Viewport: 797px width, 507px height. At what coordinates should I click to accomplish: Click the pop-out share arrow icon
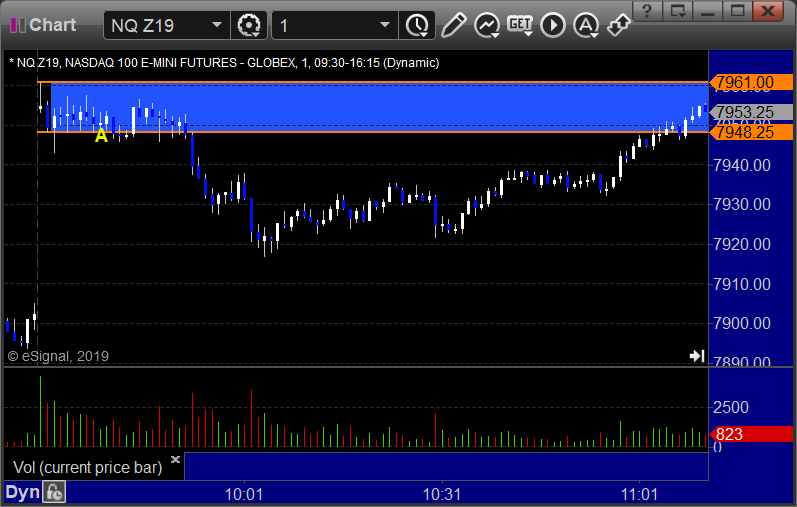[619, 25]
